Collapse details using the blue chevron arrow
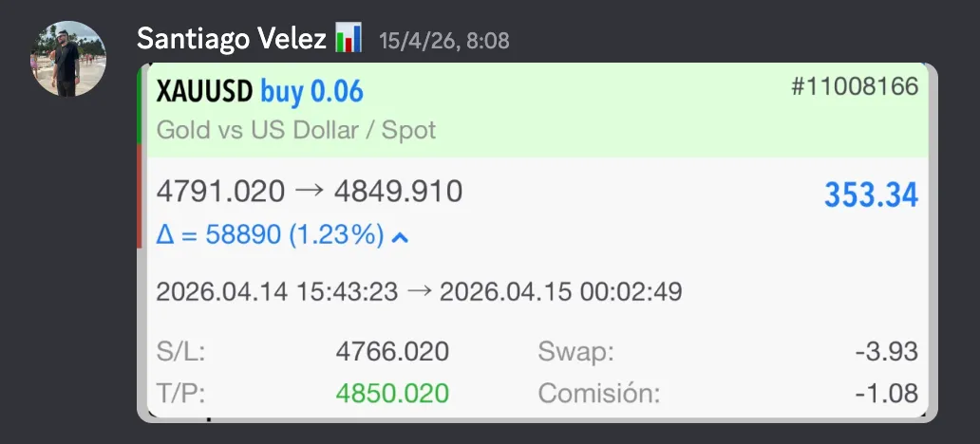980x444 pixels. [x=400, y=236]
